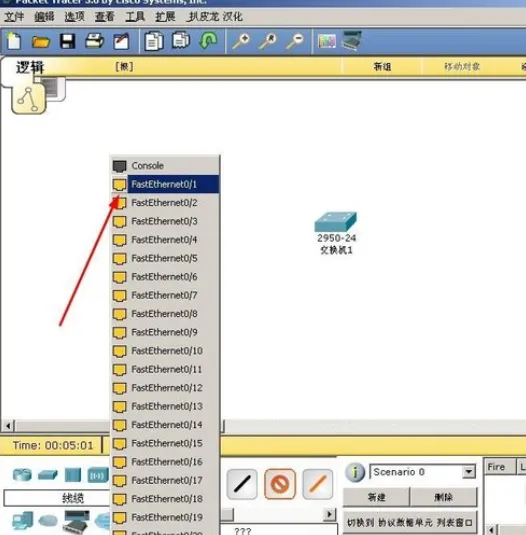This screenshot has height=535, width=526.
Task: Click the green undo arrow icon
Action: 208,41
